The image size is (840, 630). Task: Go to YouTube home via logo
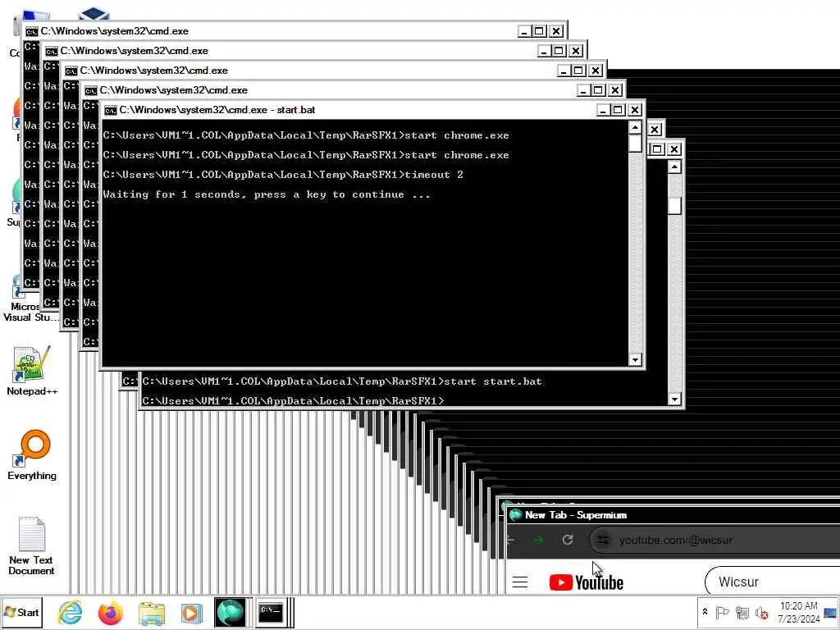tap(586, 582)
